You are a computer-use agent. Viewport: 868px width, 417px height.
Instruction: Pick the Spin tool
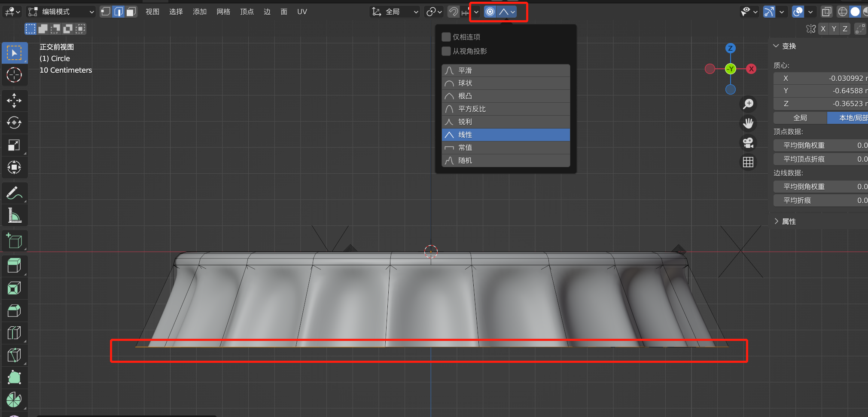pyautogui.click(x=15, y=400)
